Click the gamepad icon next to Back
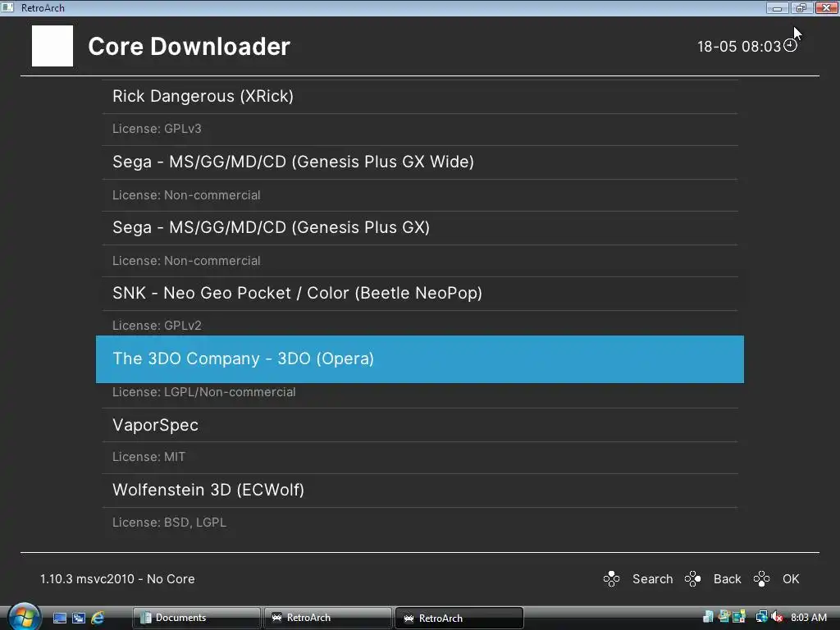Viewport: 840px width, 630px height. pyautogui.click(x=692, y=579)
